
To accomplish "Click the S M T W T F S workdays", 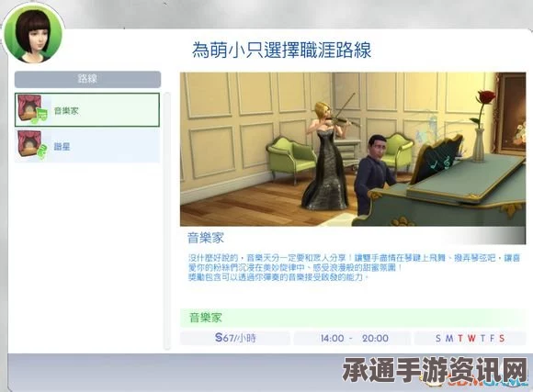I will click(x=471, y=339).
